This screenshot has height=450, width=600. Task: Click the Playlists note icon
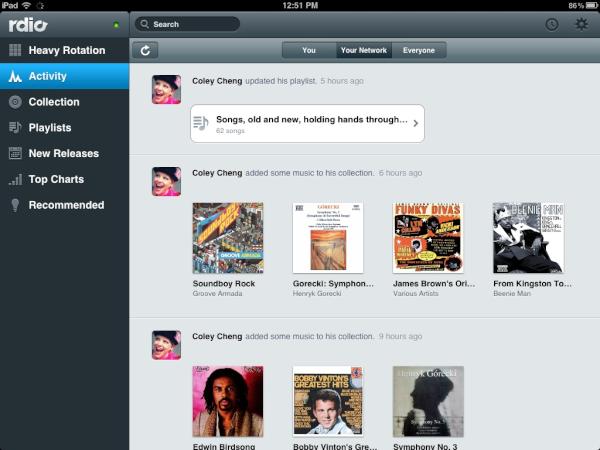[15, 127]
